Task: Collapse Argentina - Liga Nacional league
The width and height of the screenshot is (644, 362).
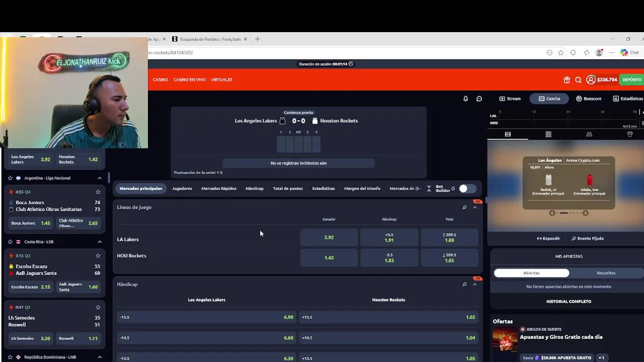Action: pyautogui.click(x=100, y=178)
